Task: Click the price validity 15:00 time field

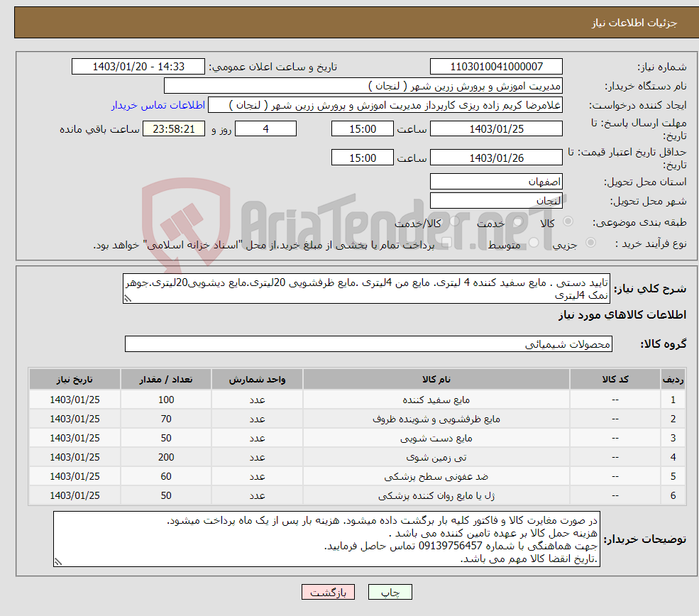Action: (x=363, y=158)
